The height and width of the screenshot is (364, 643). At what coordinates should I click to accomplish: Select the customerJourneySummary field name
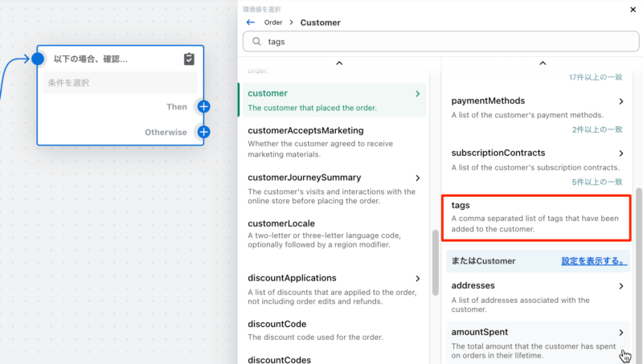(x=305, y=178)
